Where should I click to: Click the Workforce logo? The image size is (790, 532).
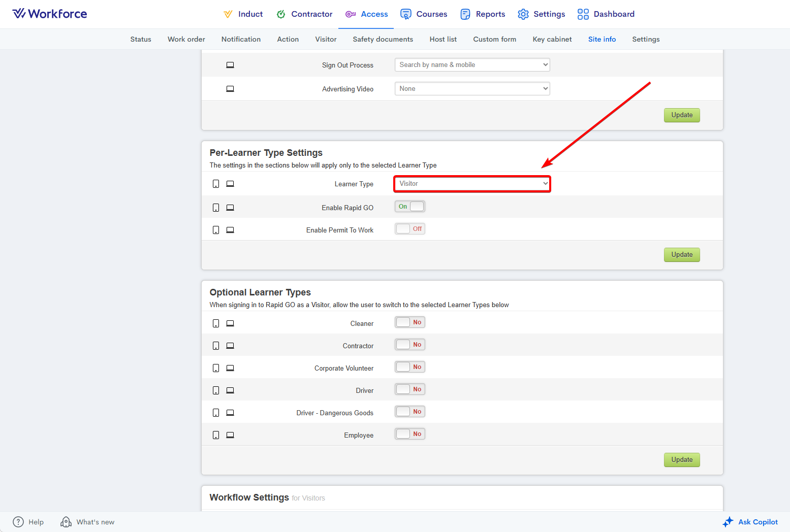click(x=50, y=14)
